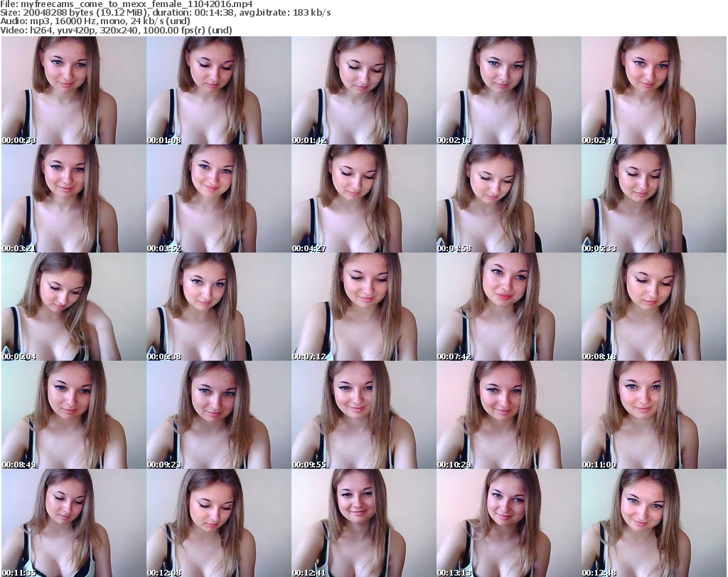Viewport: 728px width, 577px height.
Task: Select the thumbnail stamped 00:01:42
Action: pyautogui.click(x=363, y=90)
